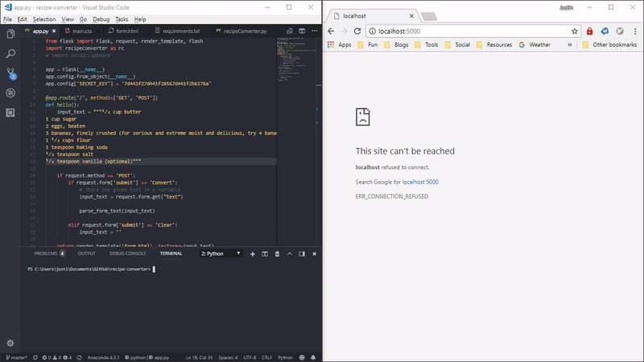Expand the hidden bookmarks chevron
The image size is (644, 362).
571,45
